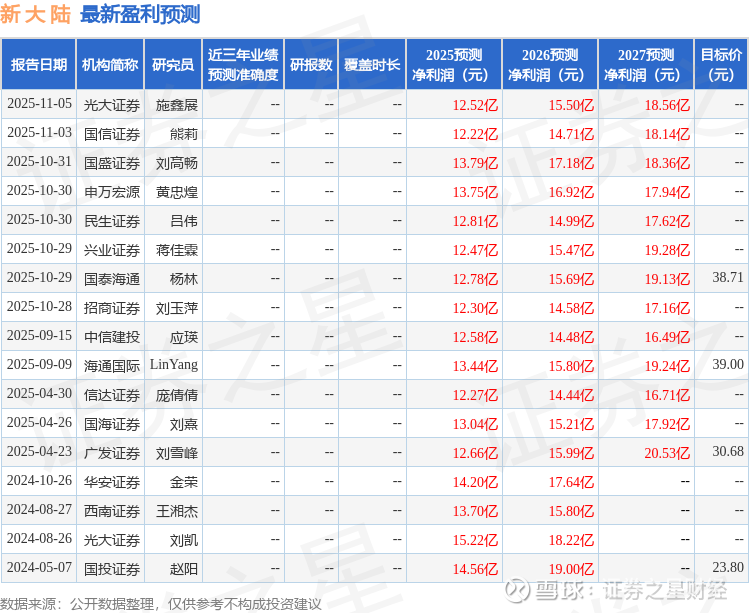Select analyst name 刘玉萍
749x613 pixels.
point(177,308)
